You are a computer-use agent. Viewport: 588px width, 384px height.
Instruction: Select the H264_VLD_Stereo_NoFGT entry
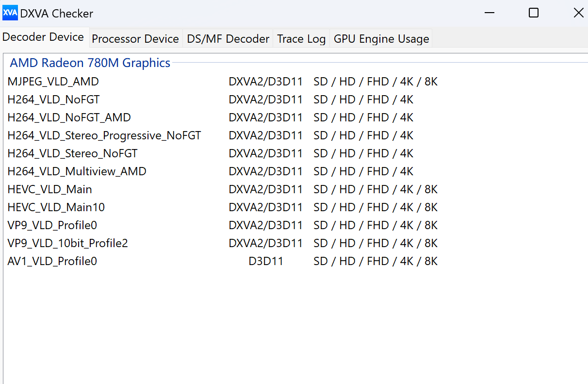73,153
